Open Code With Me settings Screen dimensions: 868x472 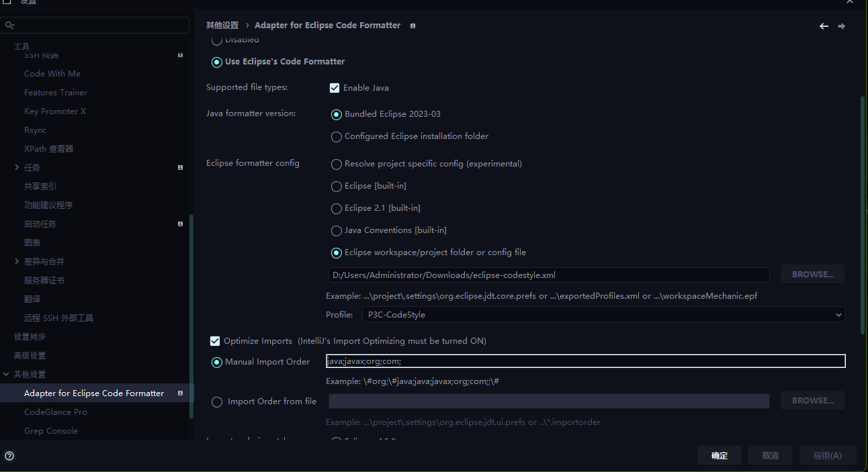(x=52, y=74)
